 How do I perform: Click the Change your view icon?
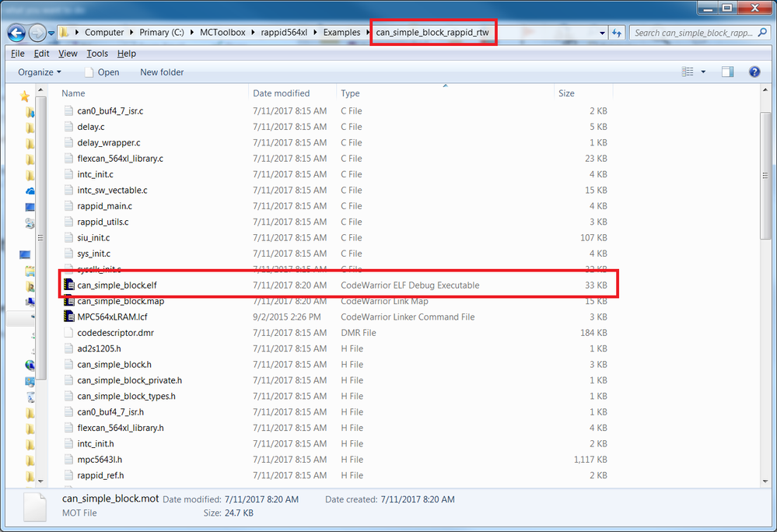pos(688,72)
